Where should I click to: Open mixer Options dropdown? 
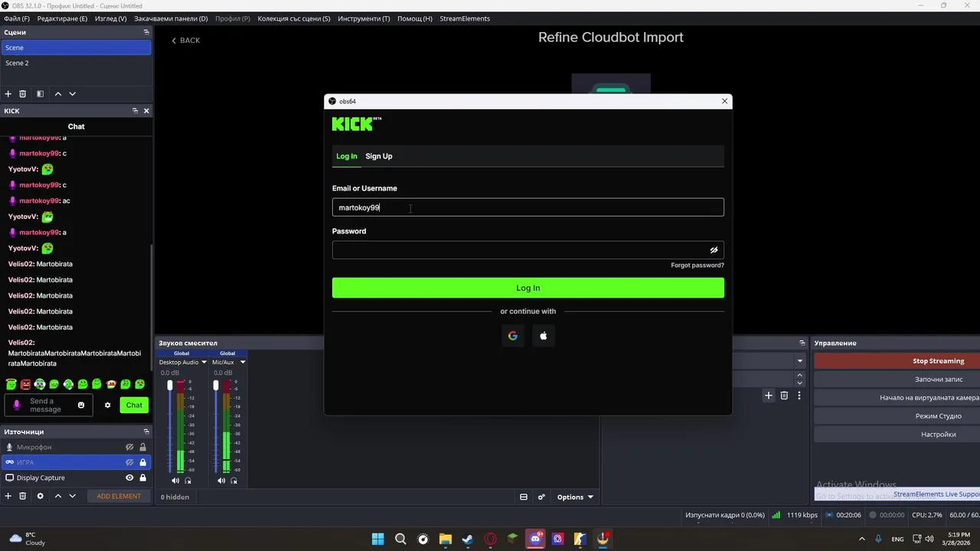point(575,497)
